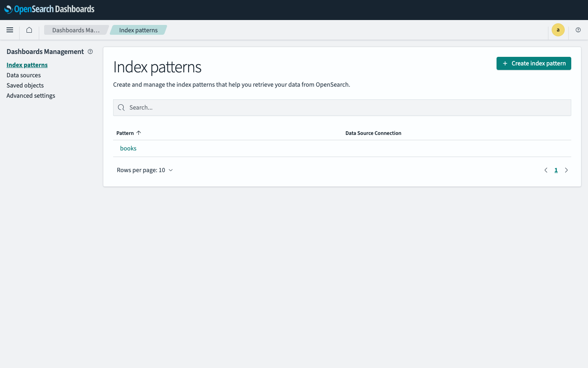The height and width of the screenshot is (368, 588).
Task: Click the Dashboards Management breadcrumb
Action: click(x=76, y=30)
